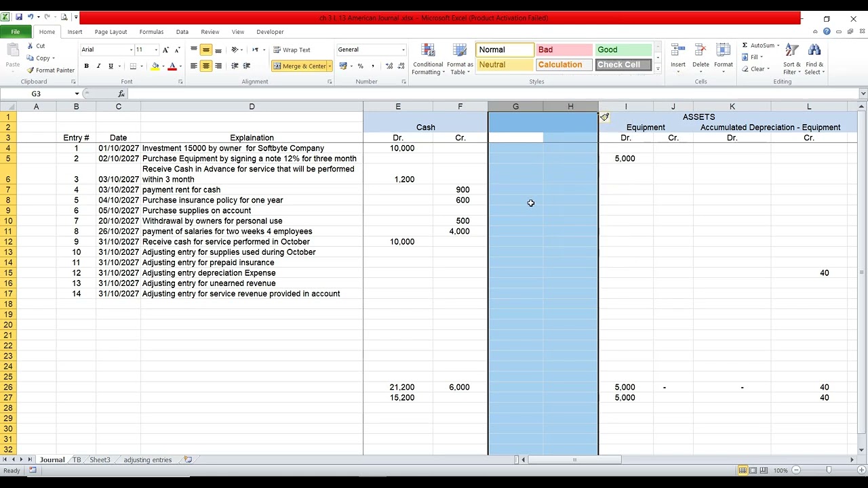868x488 pixels.
Task: Click the Cut scissors icon
Action: coord(31,46)
